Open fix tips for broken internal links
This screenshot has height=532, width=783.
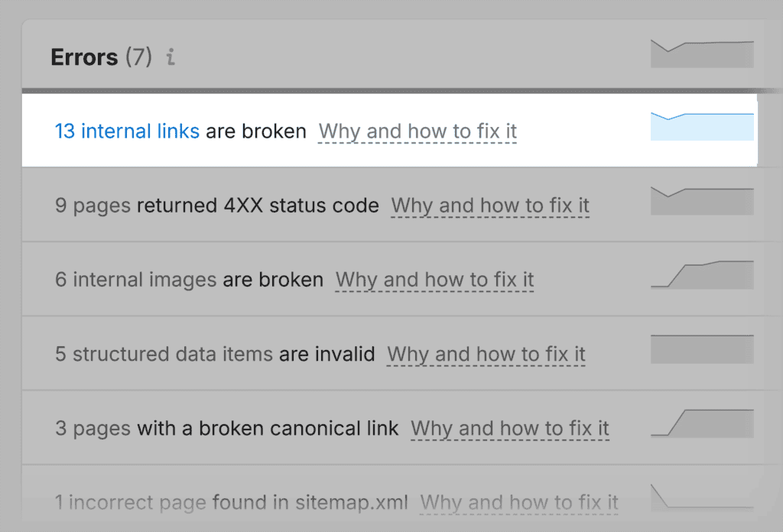pyautogui.click(x=417, y=131)
